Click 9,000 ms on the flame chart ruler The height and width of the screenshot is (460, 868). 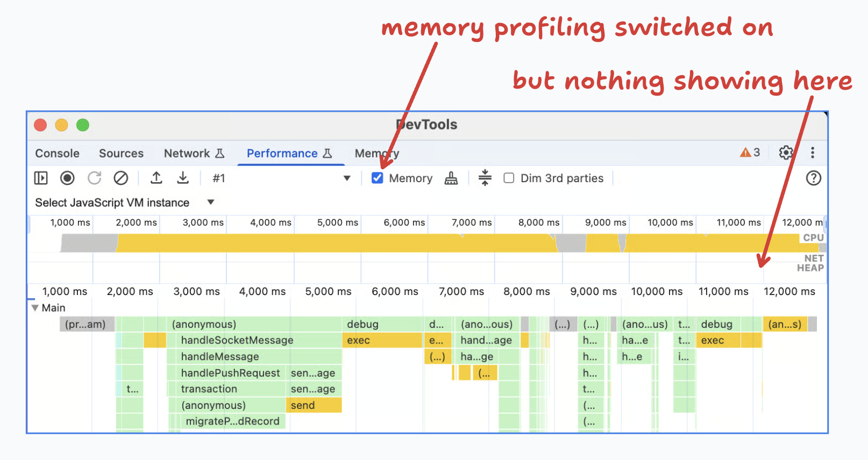594,291
